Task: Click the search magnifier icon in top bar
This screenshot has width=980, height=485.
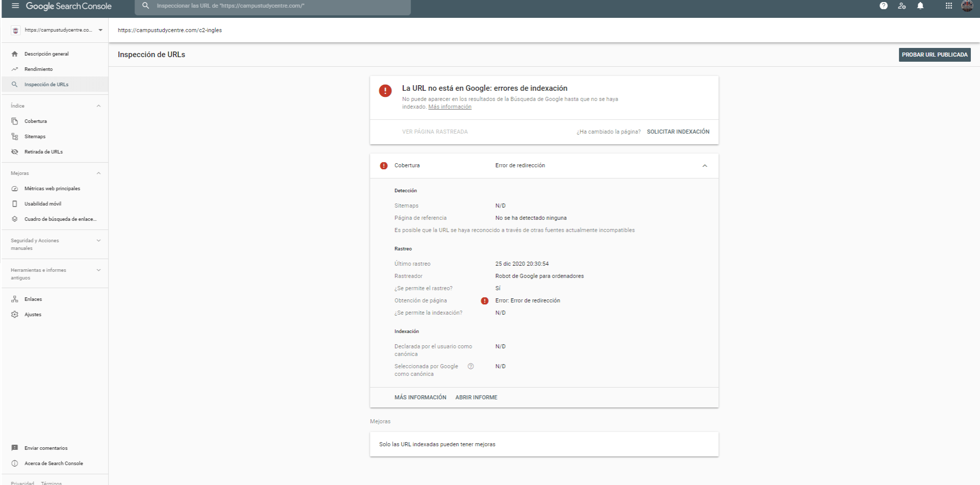Action: (x=146, y=6)
